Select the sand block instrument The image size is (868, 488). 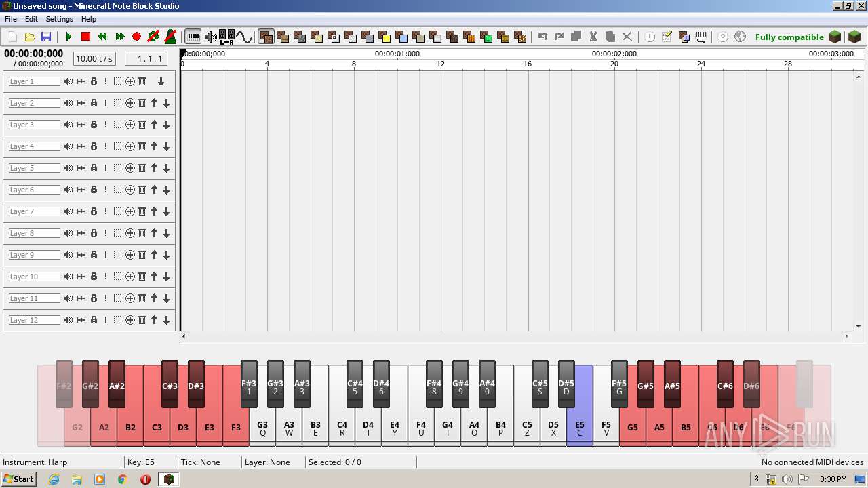pos(317,37)
